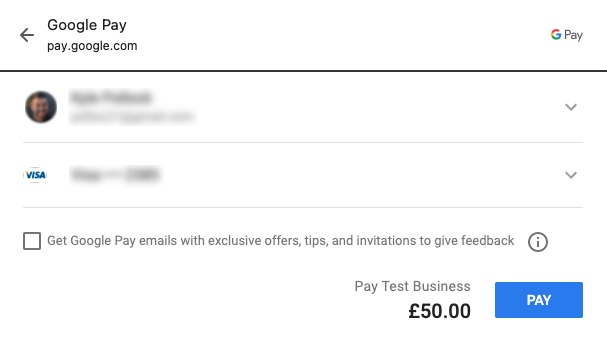Screen dimensions: 607x360
Task: Click the blurred account name beside avatar
Action: click(x=111, y=97)
